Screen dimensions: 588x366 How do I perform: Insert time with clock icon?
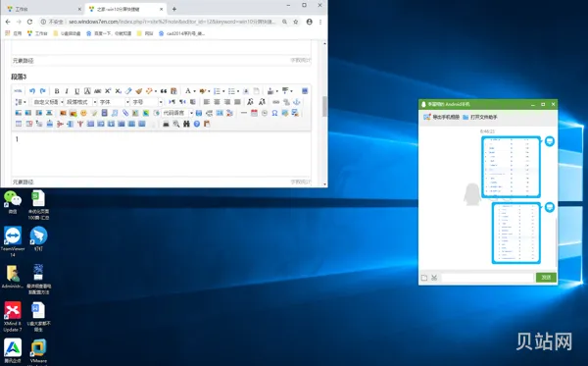tap(265, 113)
